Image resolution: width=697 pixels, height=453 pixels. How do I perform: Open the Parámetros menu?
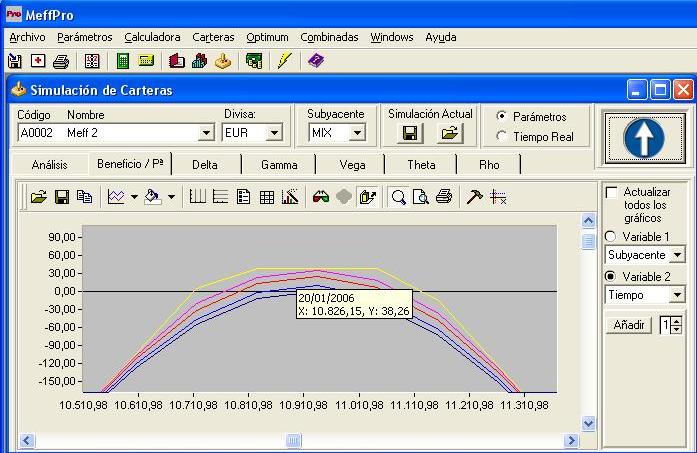point(85,37)
